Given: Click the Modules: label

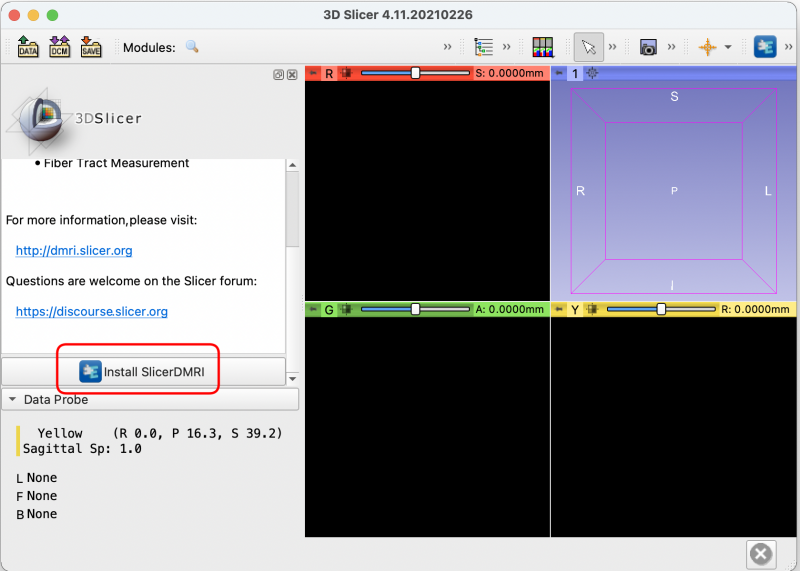Looking at the screenshot, I should click(x=149, y=47).
